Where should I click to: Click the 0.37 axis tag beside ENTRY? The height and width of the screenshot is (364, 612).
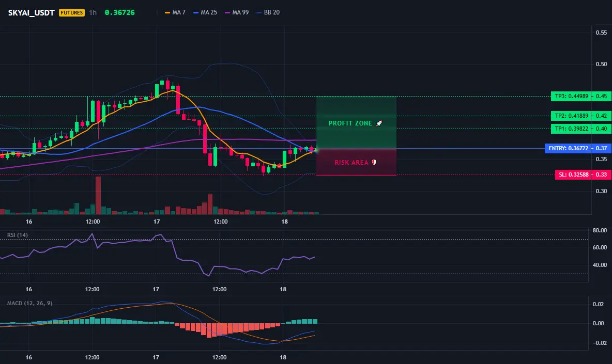tap(602, 148)
